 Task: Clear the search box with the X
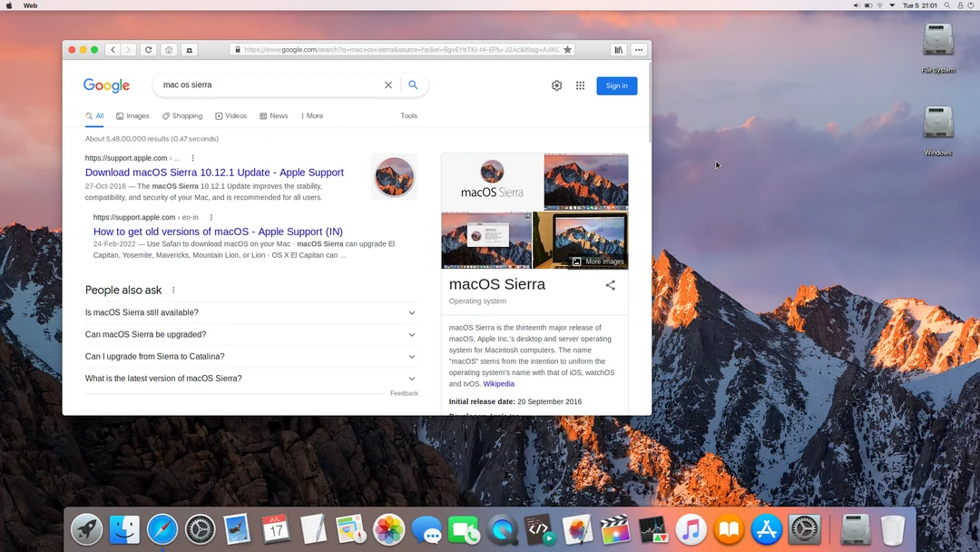pyautogui.click(x=388, y=85)
